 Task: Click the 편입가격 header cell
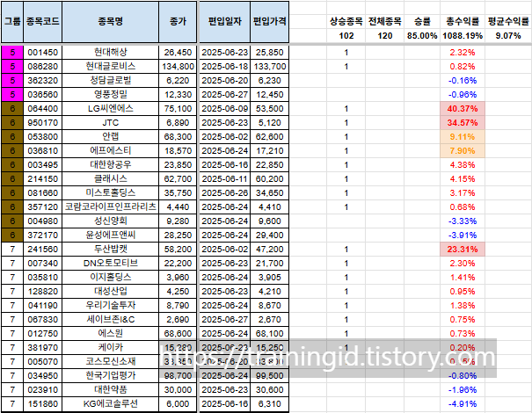click(x=270, y=22)
